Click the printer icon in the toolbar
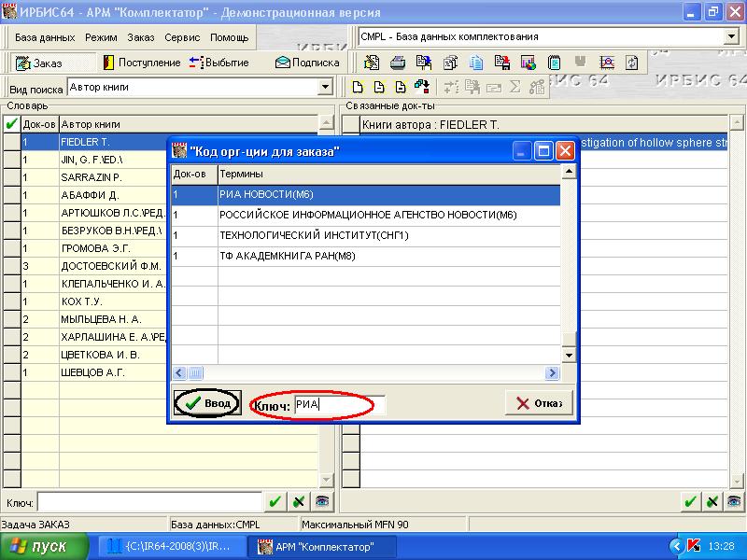Image resolution: width=747 pixels, height=560 pixels. pos(398,63)
